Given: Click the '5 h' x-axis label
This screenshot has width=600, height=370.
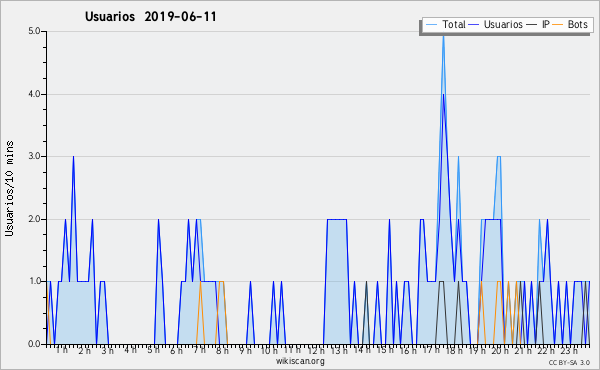Looking at the screenshot, I should (x=153, y=350).
